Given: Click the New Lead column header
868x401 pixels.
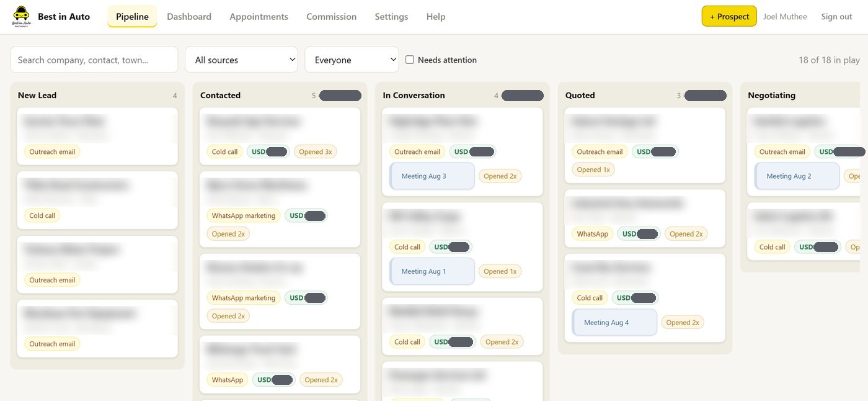Looking at the screenshot, I should pyautogui.click(x=37, y=95).
